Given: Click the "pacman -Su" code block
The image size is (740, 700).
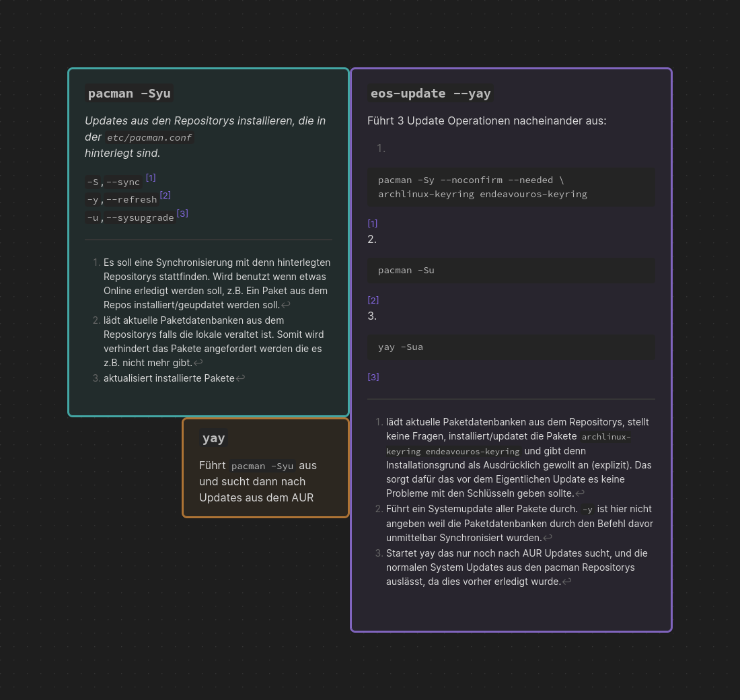Looking at the screenshot, I should click(x=511, y=271).
